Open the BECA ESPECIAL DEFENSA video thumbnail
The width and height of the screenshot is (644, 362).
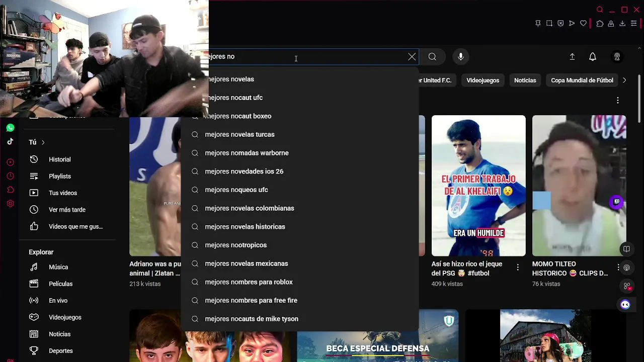[378, 336]
